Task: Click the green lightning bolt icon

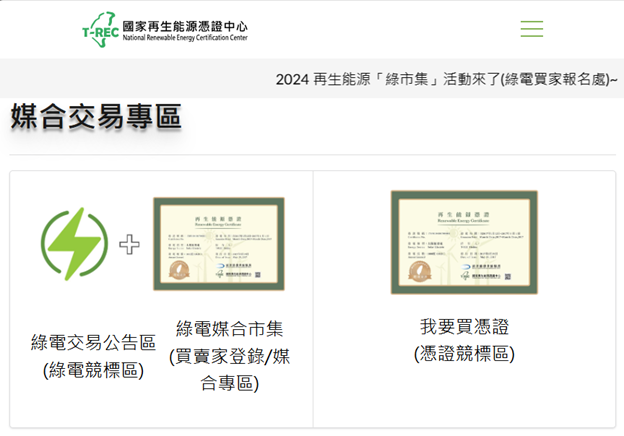Action: (74, 244)
